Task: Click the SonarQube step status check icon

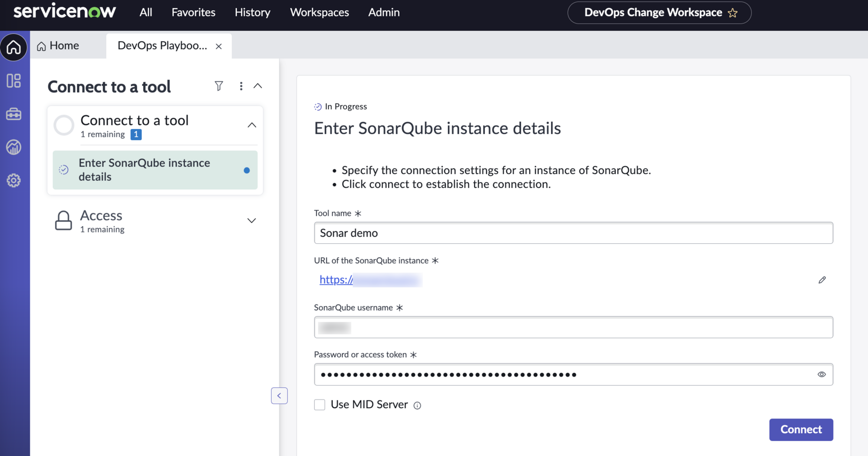Action: [64, 169]
